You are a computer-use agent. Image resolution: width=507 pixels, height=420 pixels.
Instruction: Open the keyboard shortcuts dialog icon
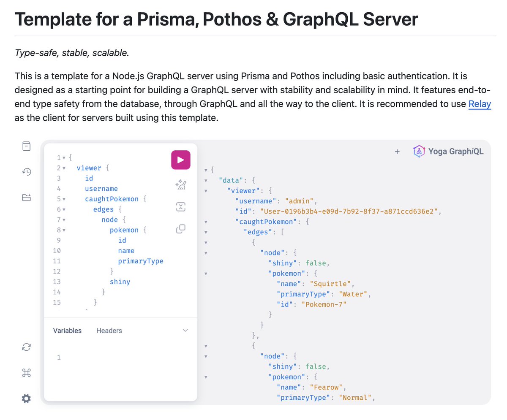27,373
